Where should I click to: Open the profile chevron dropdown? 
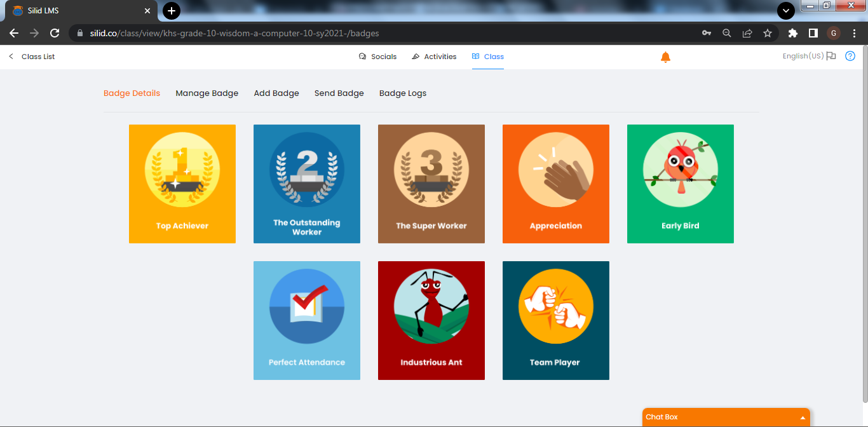pos(786,11)
